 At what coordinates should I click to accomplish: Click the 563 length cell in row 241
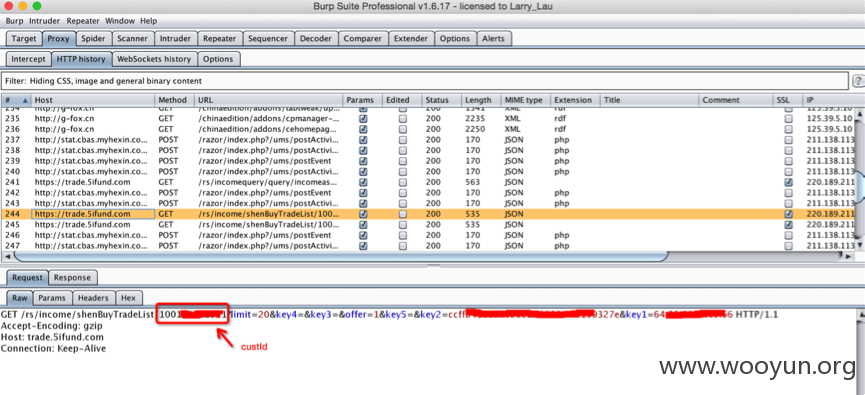480,182
